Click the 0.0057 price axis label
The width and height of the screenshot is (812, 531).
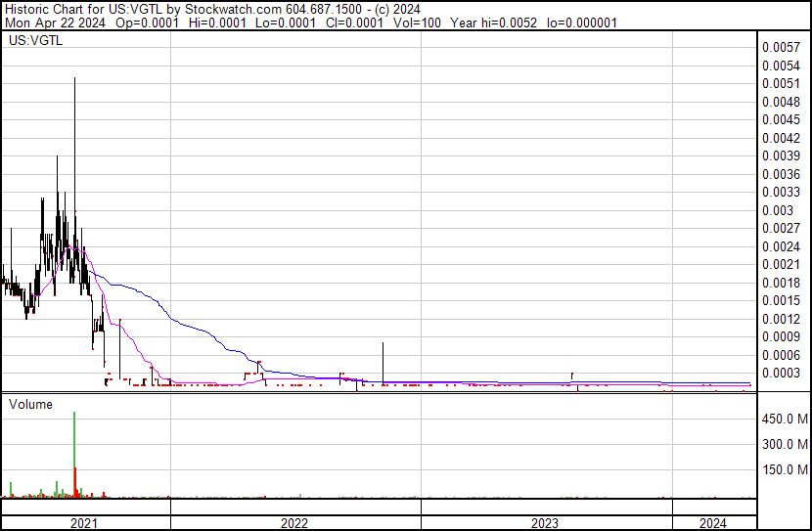tap(782, 47)
